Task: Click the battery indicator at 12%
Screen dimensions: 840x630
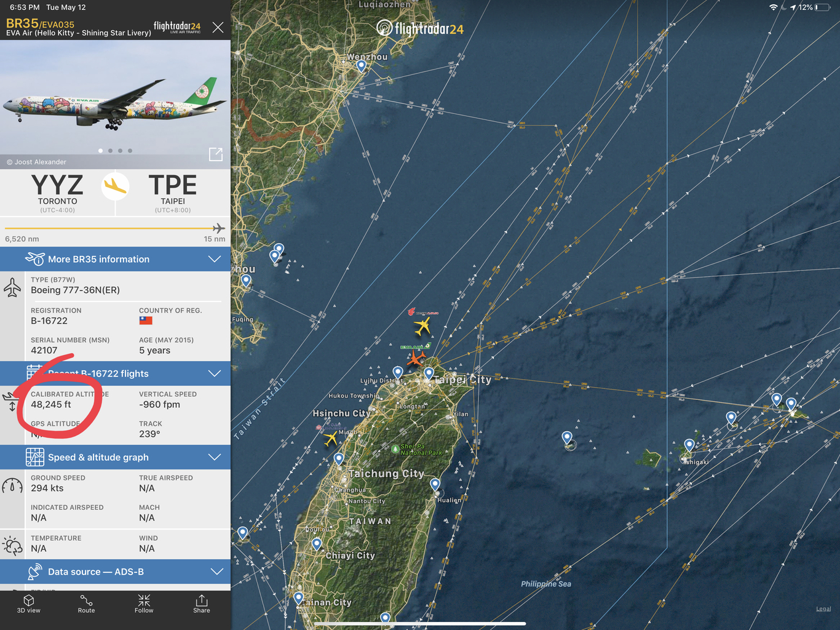Action: click(822, 7)
